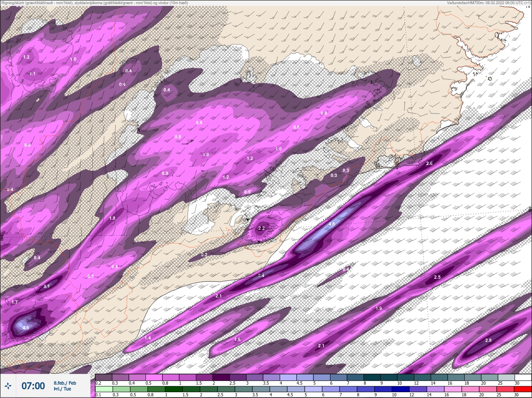Pick the red lower-row swatch after 30
The image size is (532, 398).
click(523, 389)
